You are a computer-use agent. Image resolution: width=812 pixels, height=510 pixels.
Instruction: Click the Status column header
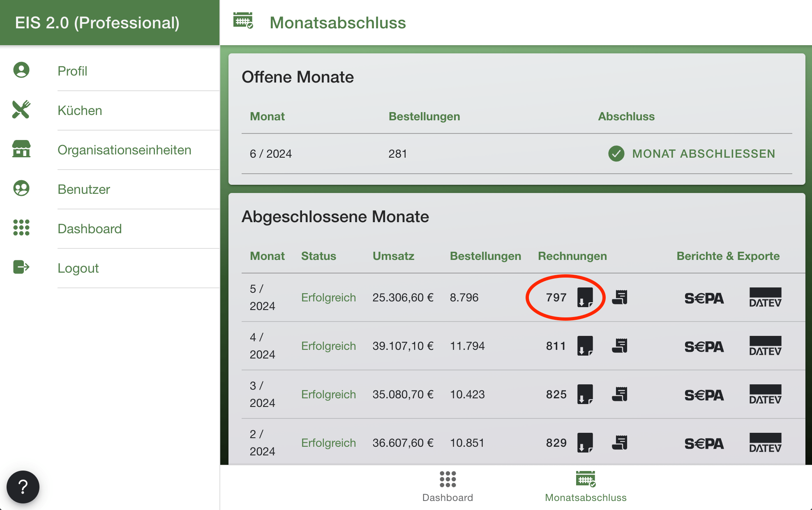[x=318, y=256]
